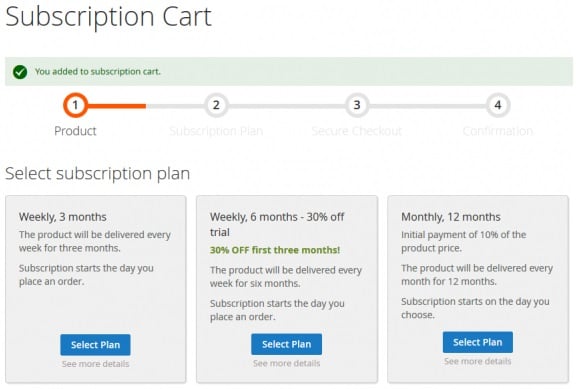Go to step 2 circle in progress bar
577x389 pixels.
(x=216, y=105)
